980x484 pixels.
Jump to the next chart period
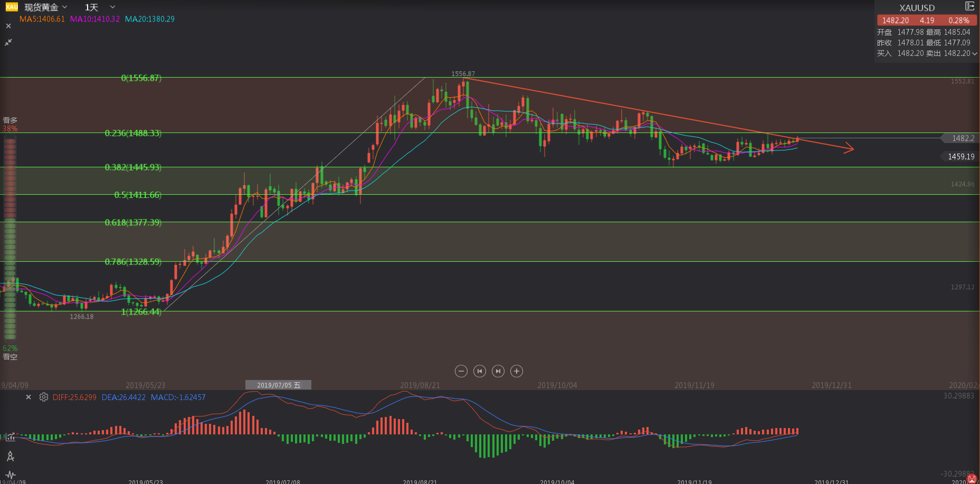(498, 371)
